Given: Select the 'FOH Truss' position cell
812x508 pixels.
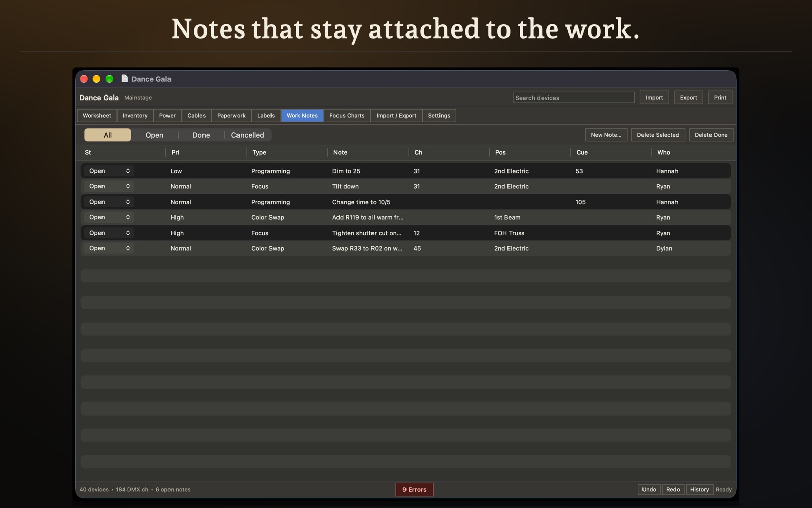Looking at the screenshot, I should click(x=510, y=233).
